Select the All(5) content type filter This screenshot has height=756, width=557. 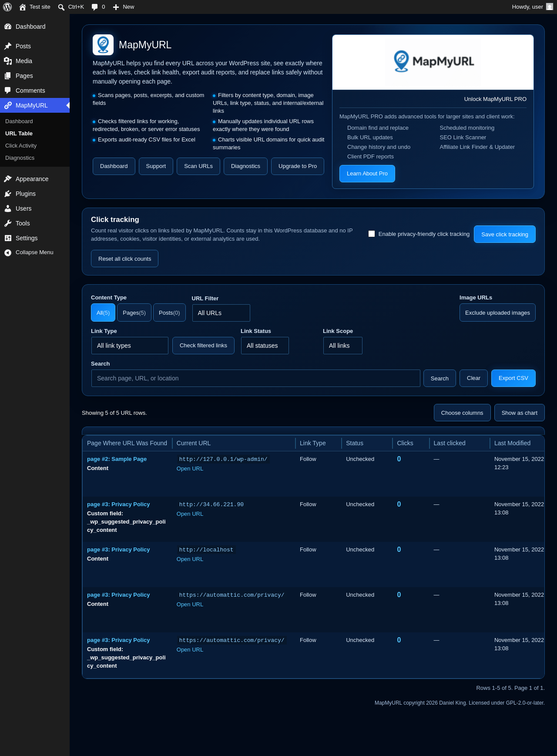point(103,312)
